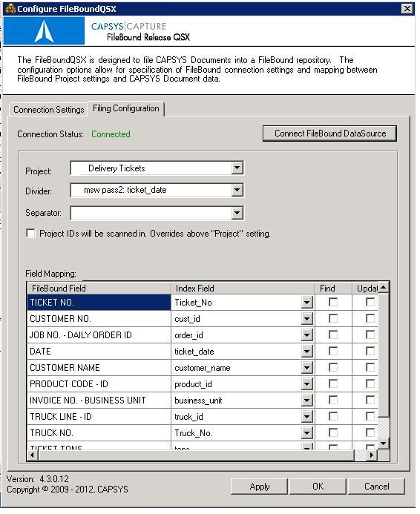Enable Project IDs will be scanned checkbox
The image size is (420, 514).
click(30, 234)
